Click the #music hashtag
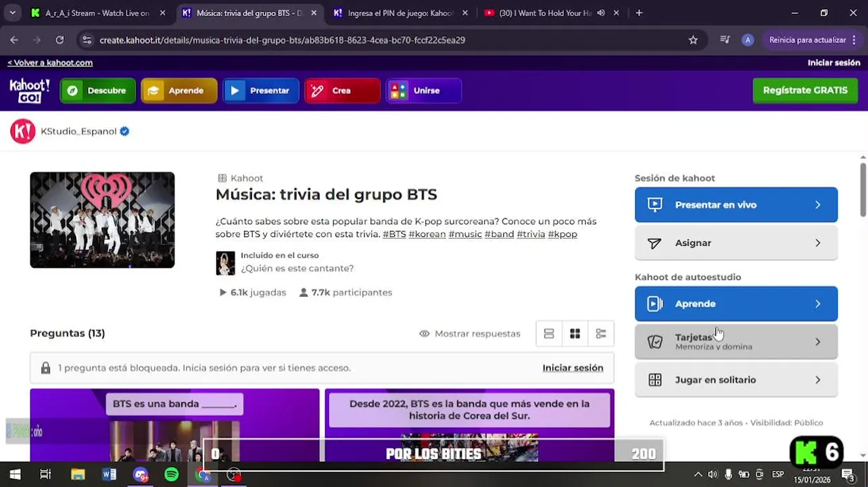The width and height of the screenshot is (868, 487). pyautogui.click(x=465, y=234)
